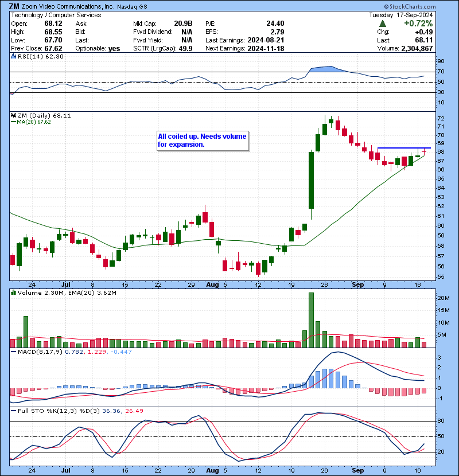The height and width of the screenshot is (476, 459).
Task: Click the MACD histogram value -0.447
Action: (121, 352)
